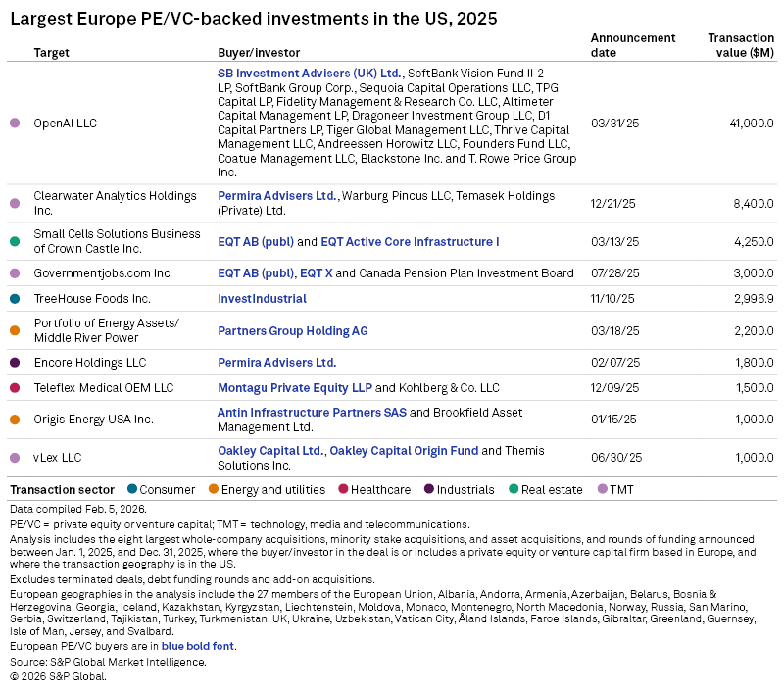Image resolution: width=784 pixels, height=692 pixels.
Task: Click the Consumer sector legend dot
Action: point(132,489)
